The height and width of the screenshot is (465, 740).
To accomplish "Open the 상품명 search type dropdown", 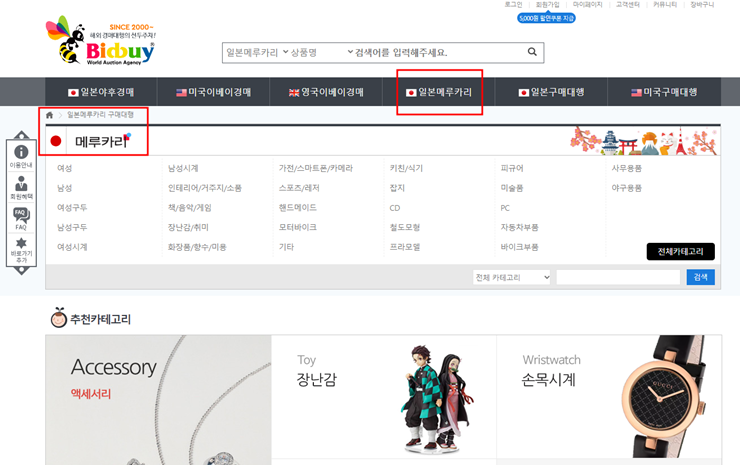I will [x=322, y=52].
